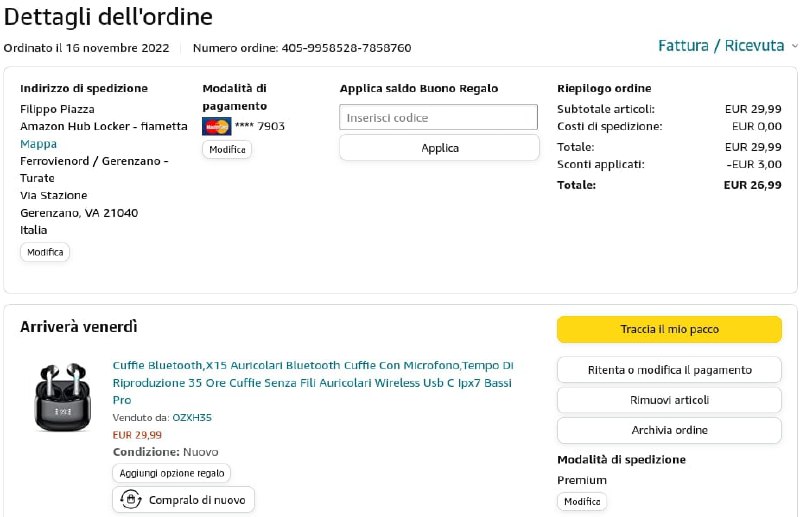The height and width of the screenshot is (517, 800).
Task: Click the Mappa link
Action: (x=39, y=144)
